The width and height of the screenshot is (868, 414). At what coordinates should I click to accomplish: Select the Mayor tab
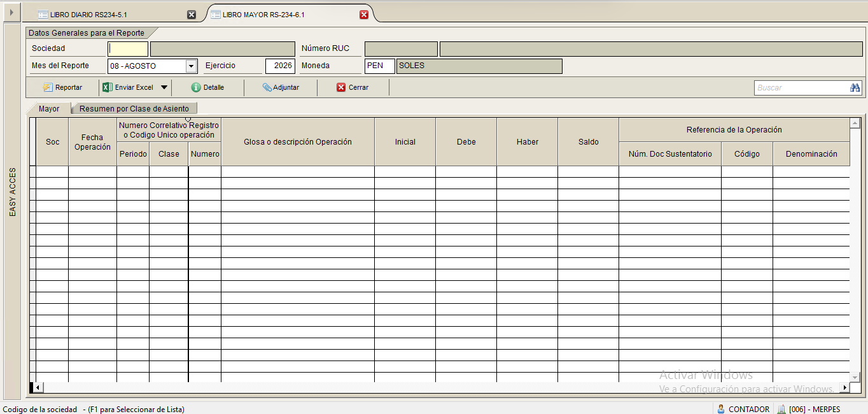pos(49,108)
